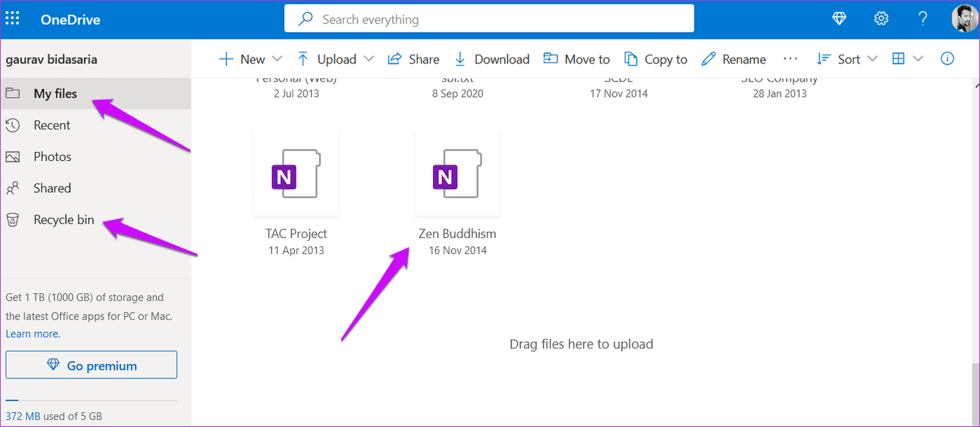980x427 pixels.
Task: Click the storage usage progress bar
Action: (92, 399)
